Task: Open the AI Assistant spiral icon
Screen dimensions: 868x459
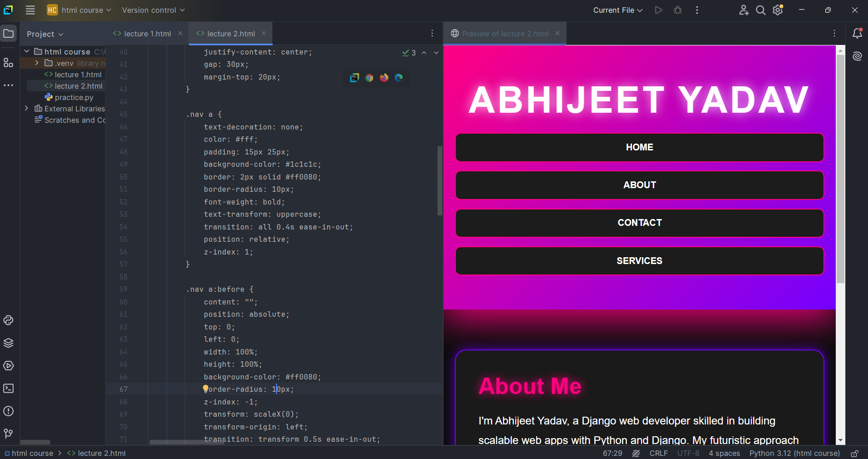Action: tap(857, 56)
